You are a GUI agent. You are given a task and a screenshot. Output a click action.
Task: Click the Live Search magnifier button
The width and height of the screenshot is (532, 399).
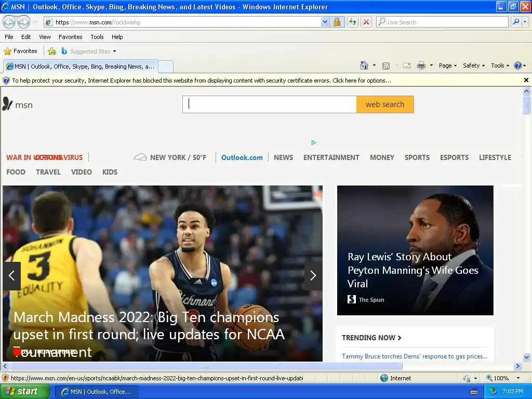516,22
